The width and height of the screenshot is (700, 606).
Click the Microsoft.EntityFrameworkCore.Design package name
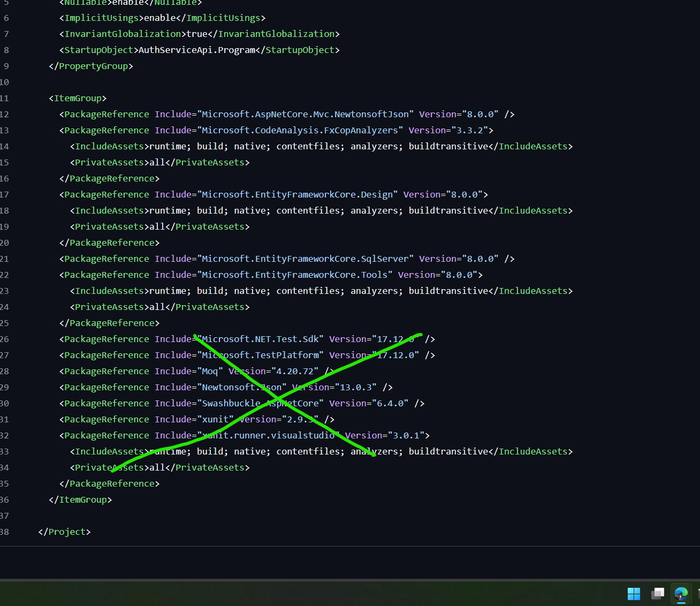point(298,194)
